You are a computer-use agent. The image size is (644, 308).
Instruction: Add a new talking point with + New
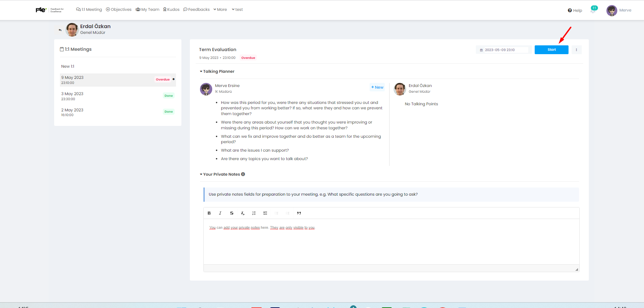(377, 87)
